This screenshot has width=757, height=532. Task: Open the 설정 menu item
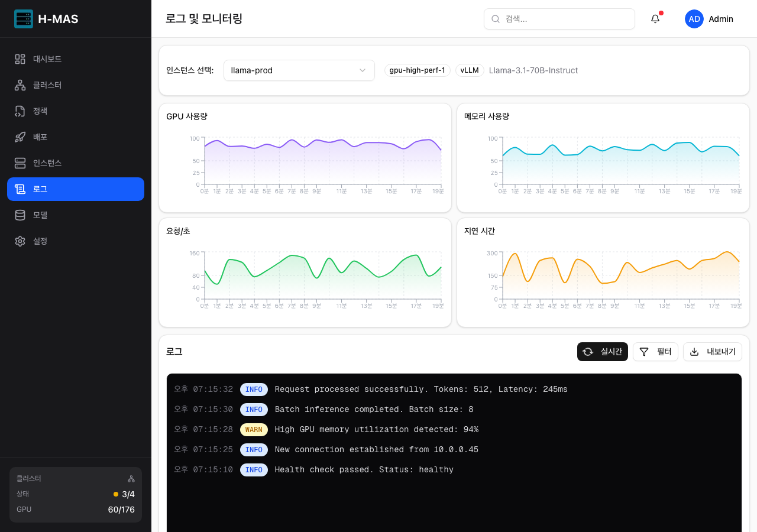20,241
